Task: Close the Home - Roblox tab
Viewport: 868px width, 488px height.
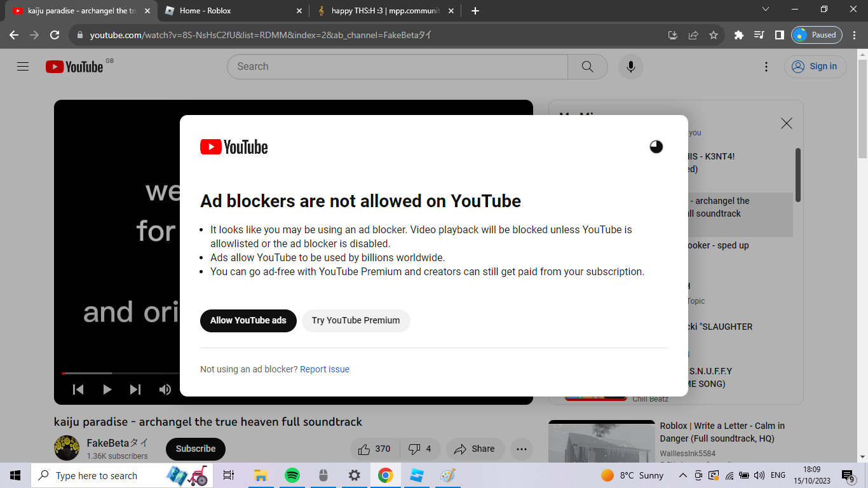Action: (x=300, y=11)
